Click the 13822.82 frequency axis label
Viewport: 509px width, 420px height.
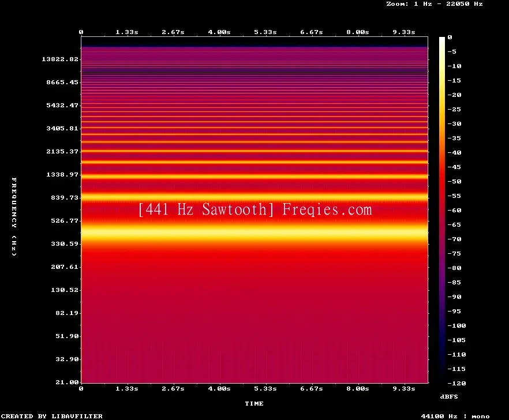click(60, 59)
